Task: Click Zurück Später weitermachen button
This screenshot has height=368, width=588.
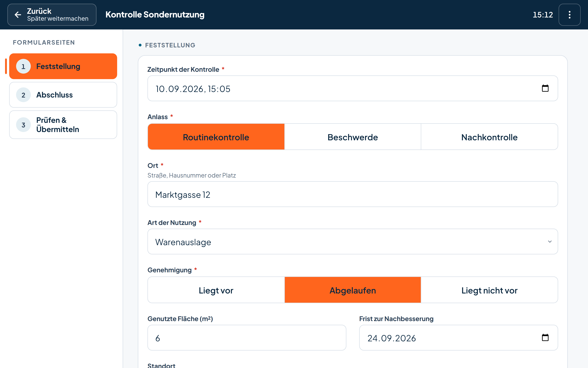Action: point(52,15)
